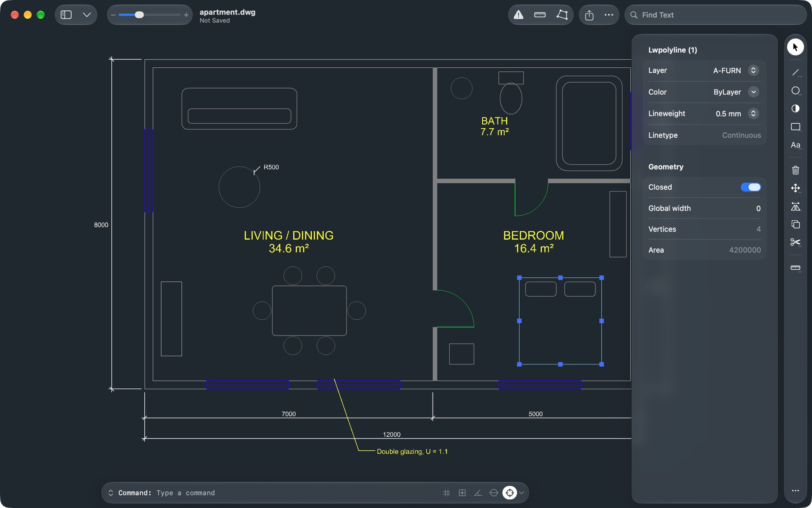Expand the command history arrows
Viewport: 812px width, 508px height.
(111, 493)
